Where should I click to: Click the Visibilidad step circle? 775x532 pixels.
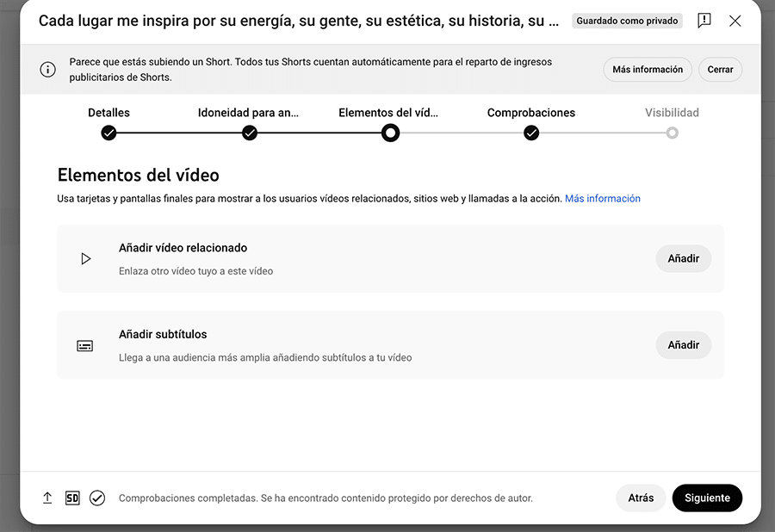click(x=672, y=133)
